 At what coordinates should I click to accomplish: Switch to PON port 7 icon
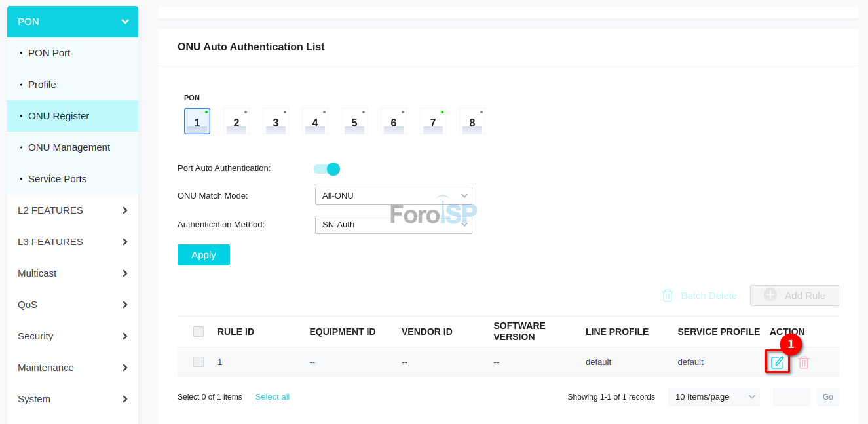click(x=433, y=122)
